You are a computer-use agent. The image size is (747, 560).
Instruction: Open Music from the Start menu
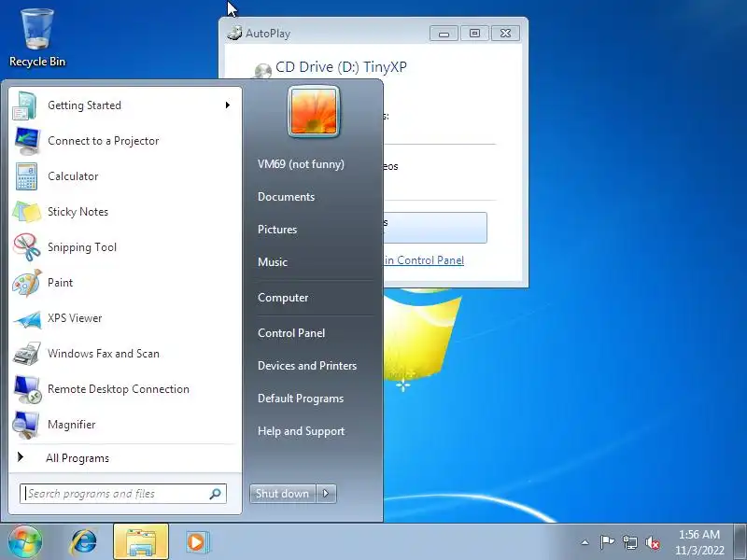[x=273, y=262]
